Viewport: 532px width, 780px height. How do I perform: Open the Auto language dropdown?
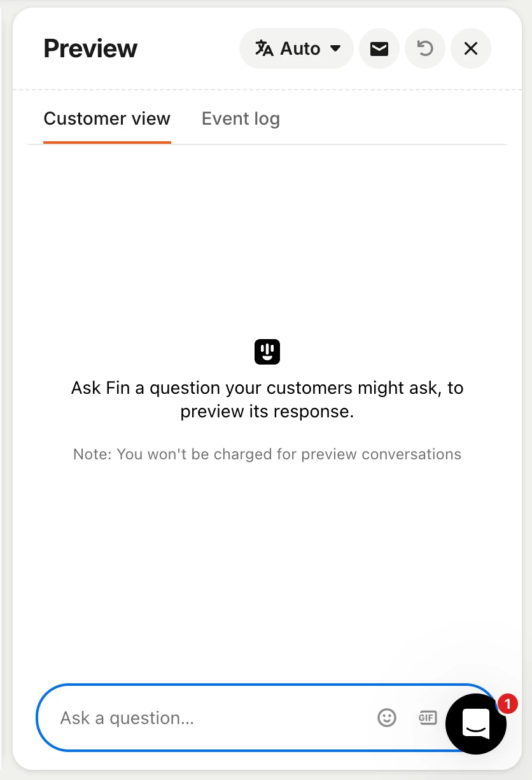tap(297, 48)
